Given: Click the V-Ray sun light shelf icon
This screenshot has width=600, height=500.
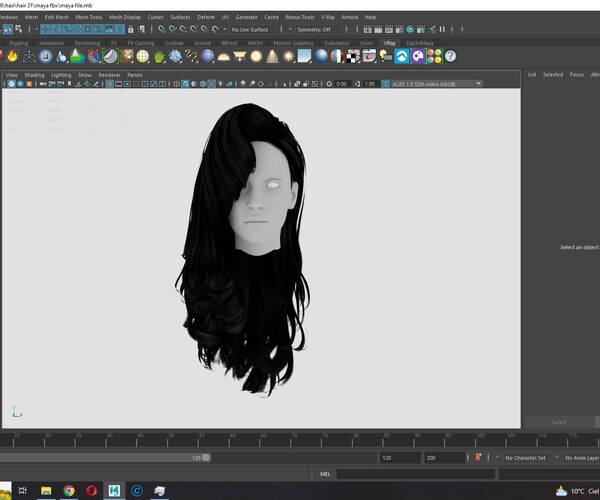Looking at the screenshot, I should click(x=288, y=57).
